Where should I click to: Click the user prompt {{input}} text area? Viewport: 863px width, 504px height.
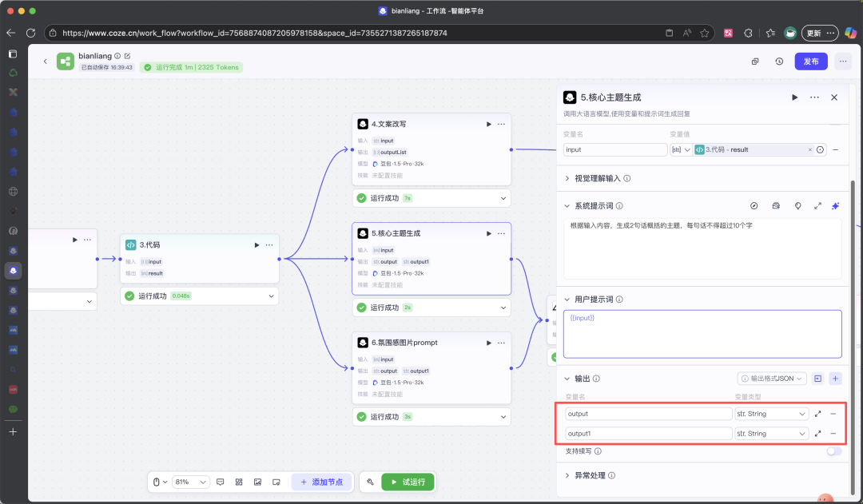[702, 334]
